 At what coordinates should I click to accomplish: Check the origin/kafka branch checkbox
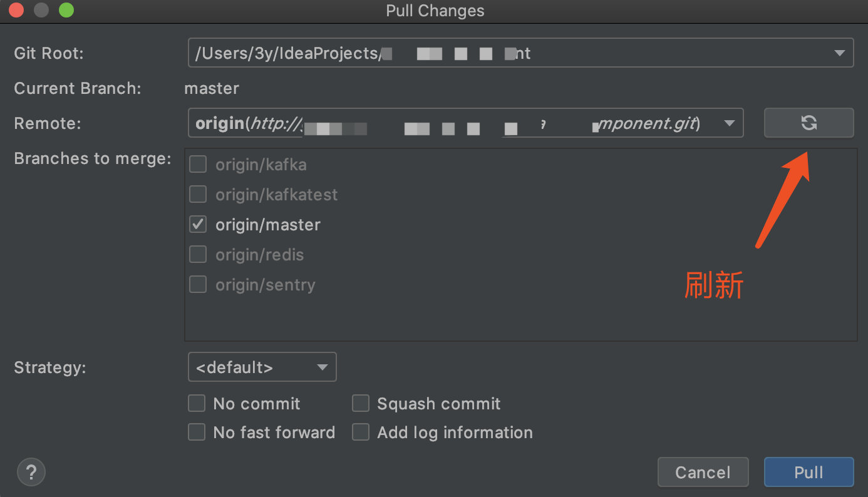[198, 165]
